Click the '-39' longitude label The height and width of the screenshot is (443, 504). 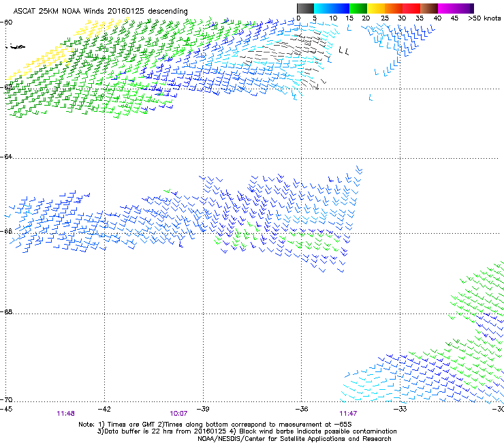203,409
